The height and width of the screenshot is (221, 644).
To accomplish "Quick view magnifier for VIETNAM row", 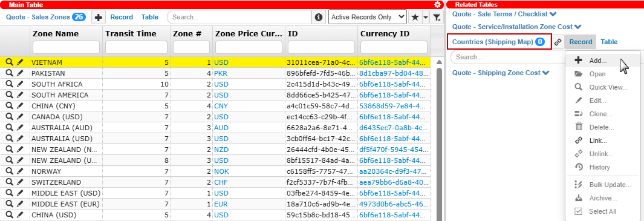I will pyautogui.click(x=9, y=62).
